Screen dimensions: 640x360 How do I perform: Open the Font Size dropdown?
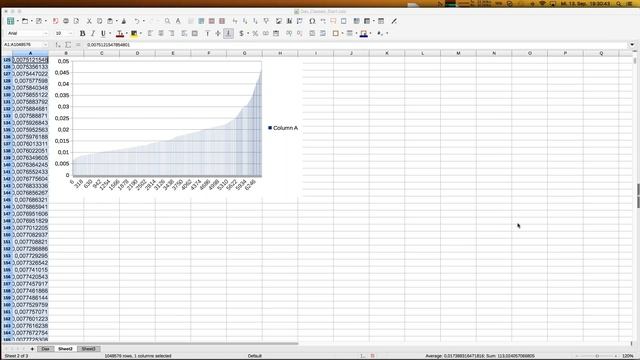(x=71, y=33)
